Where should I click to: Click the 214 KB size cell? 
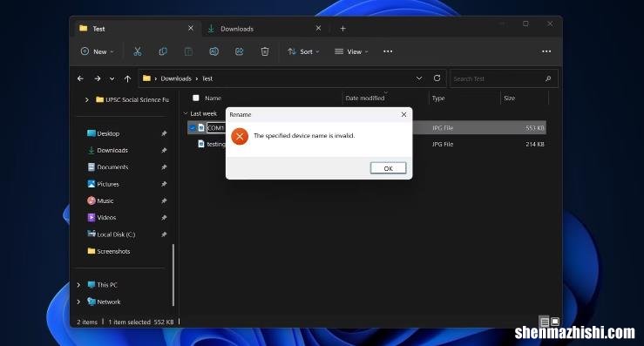click(x=535, y=144)
